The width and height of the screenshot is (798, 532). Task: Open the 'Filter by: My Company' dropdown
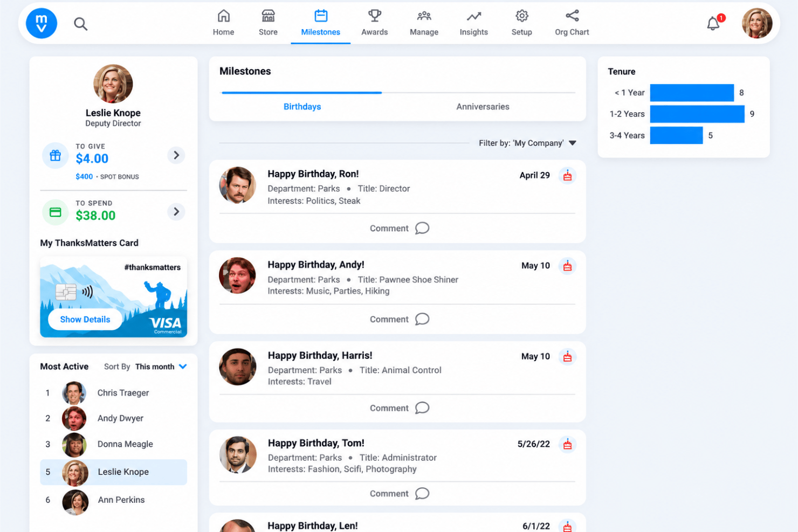point(527,143)
